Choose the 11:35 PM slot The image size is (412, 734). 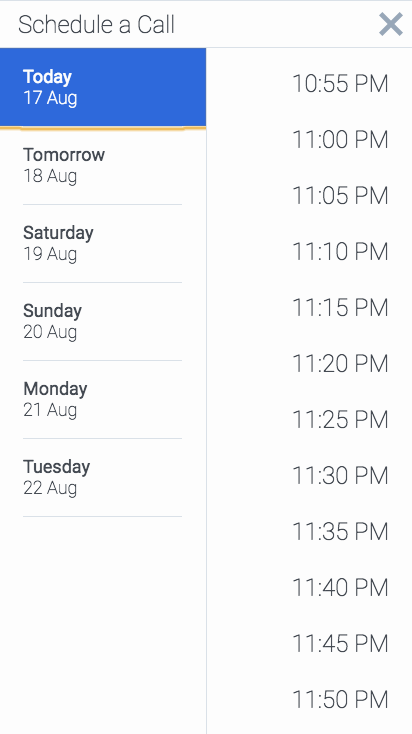pos(340,531)
